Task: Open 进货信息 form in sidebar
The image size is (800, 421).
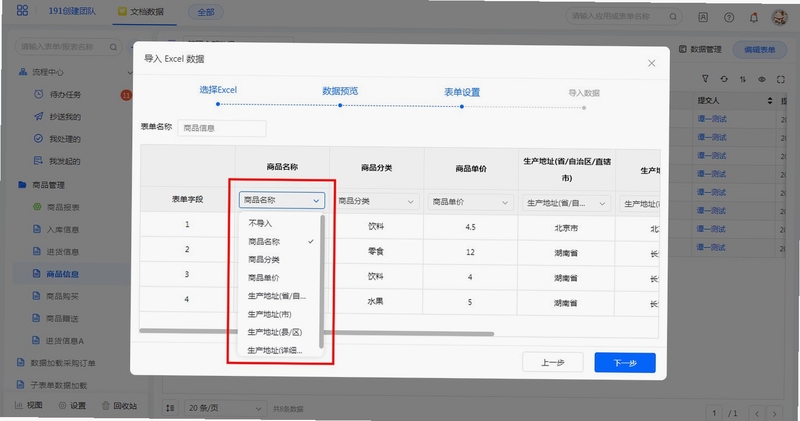Action: [x=63, y=252]
